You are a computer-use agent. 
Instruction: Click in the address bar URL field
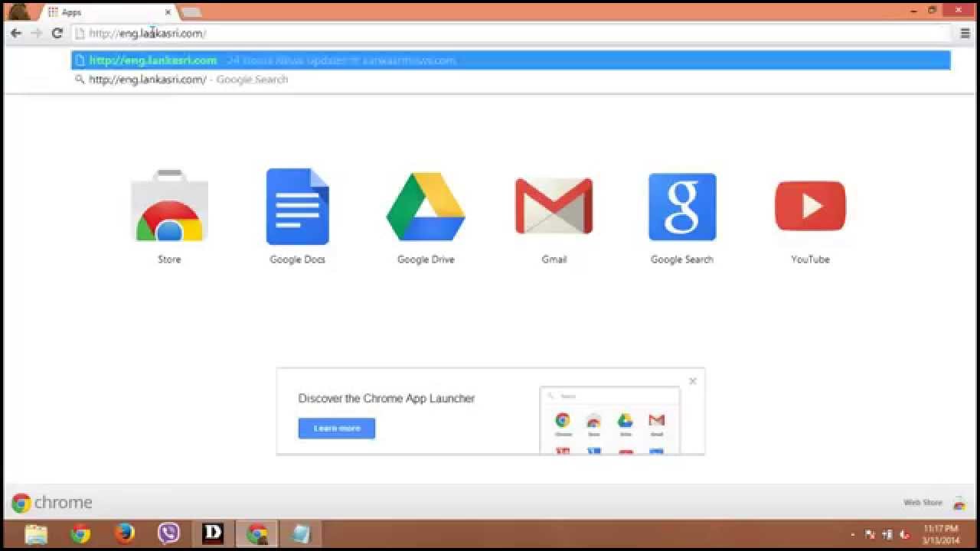[511, 33]
